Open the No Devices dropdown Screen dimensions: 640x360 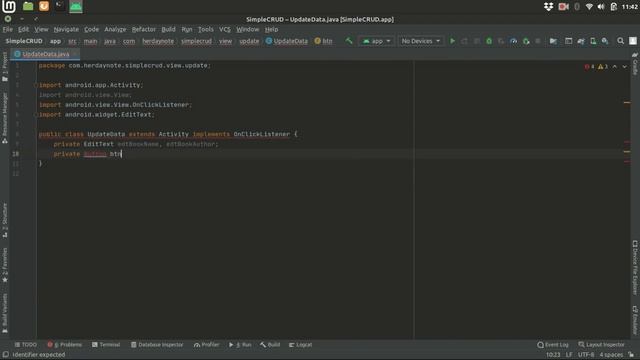(420, 41)
